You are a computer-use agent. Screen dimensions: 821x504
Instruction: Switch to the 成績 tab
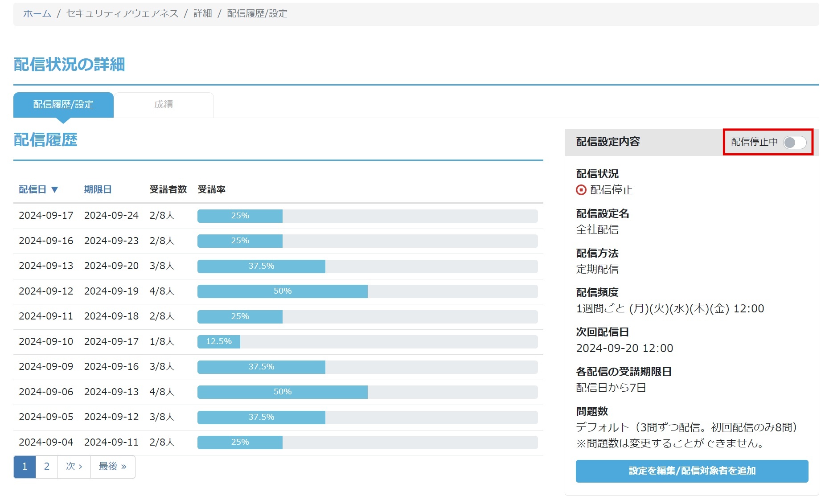[164, 105]
